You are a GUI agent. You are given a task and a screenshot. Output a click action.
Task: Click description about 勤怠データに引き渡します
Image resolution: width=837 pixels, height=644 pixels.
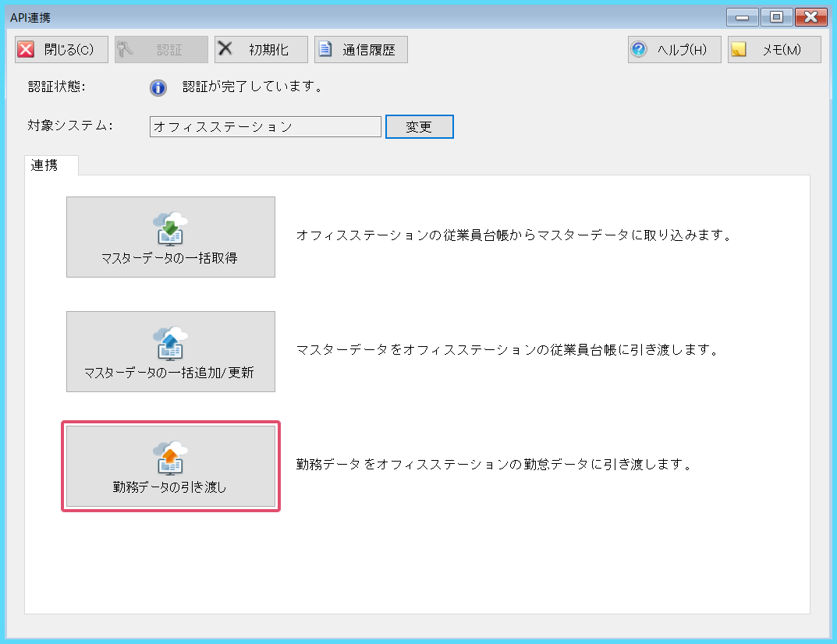tap(495, 465)
